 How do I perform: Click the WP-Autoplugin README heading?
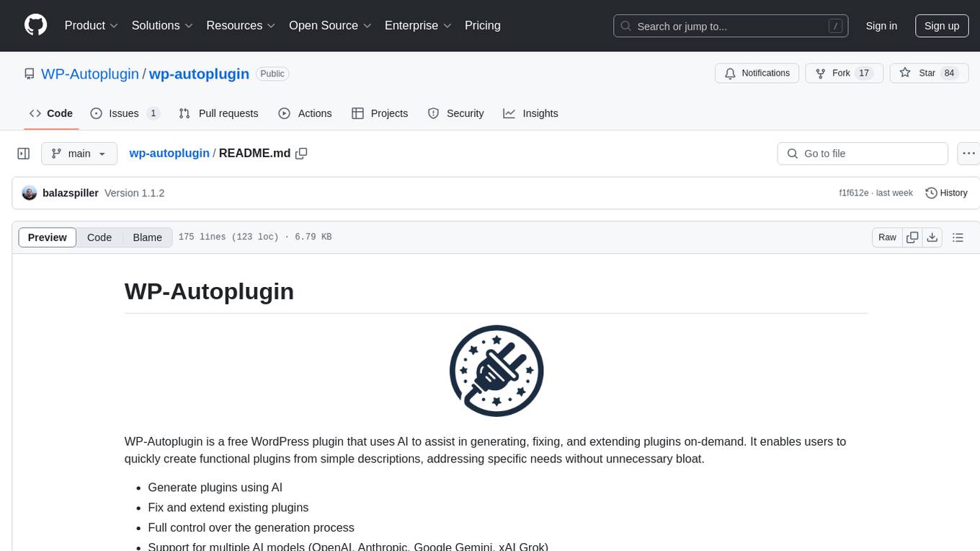(210, 291)
